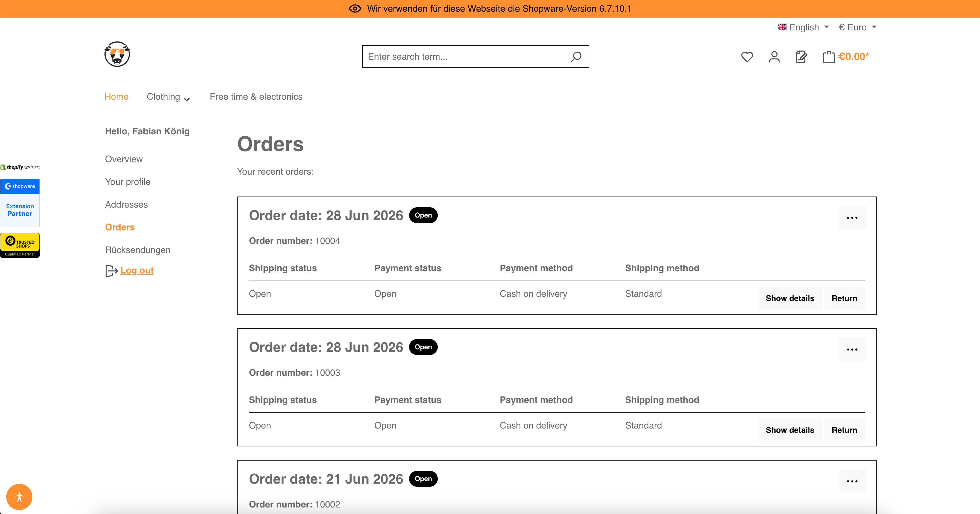The width and height of the screenshot is (980, 514).
Task: Go to the Home navigation item
Action: click(x=116, y=97)
